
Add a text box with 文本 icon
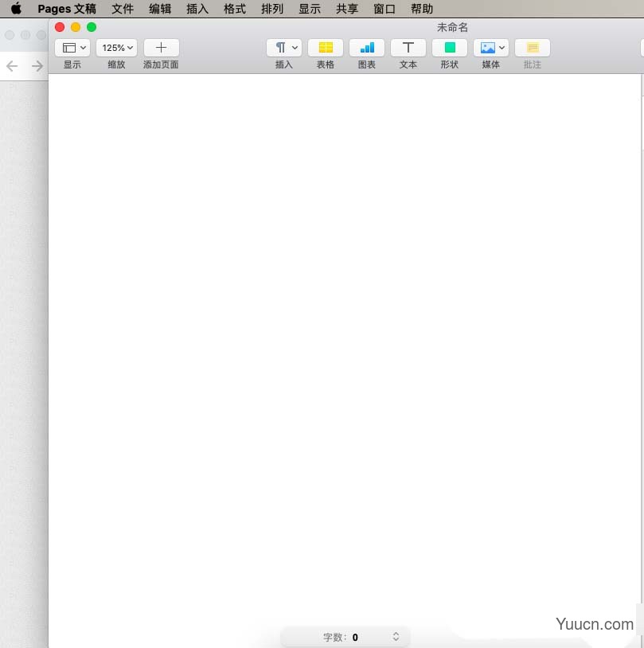pos(408,48)
